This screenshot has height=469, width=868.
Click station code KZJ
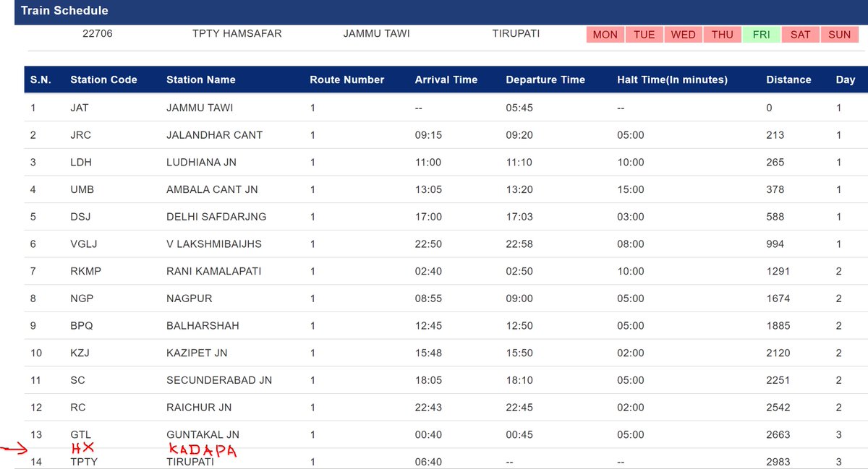point(80,353)
